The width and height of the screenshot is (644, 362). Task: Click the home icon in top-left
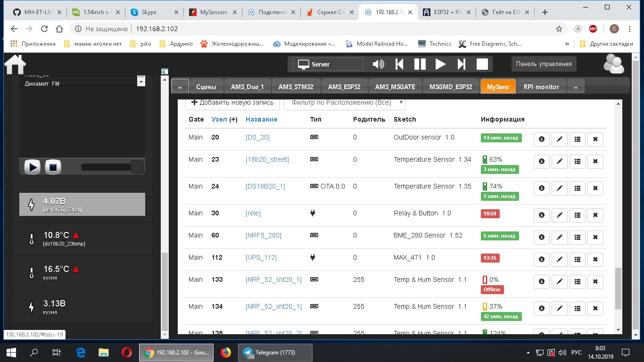click(x=15, y=65)
